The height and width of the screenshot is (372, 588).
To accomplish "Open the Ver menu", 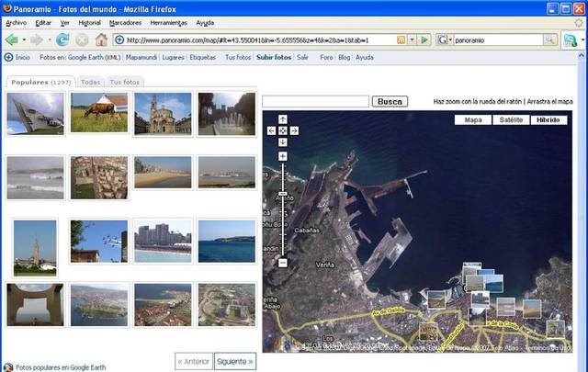I will [x=65, y=23].
